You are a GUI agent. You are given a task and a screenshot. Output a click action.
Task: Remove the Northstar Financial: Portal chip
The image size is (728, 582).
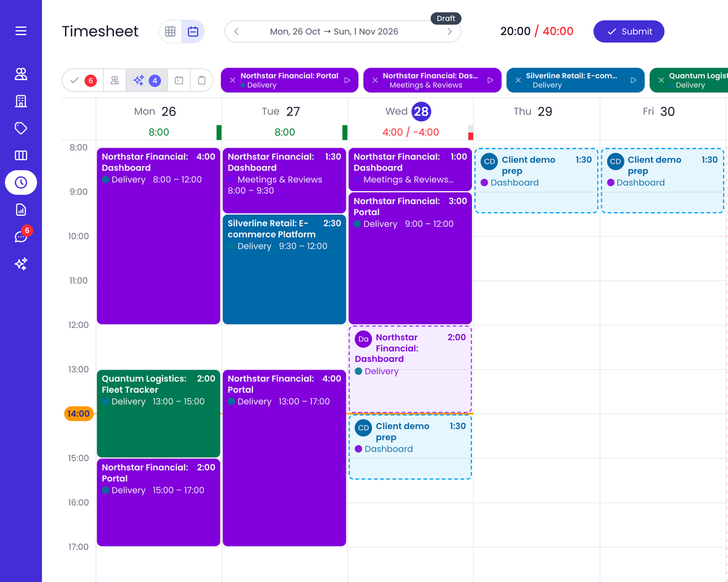pos(232,80)
